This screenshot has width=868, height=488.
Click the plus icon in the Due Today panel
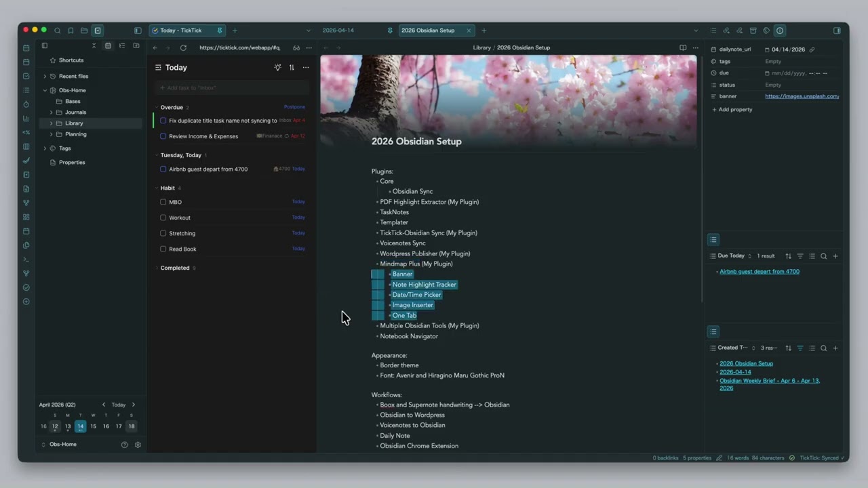(835, 256)
